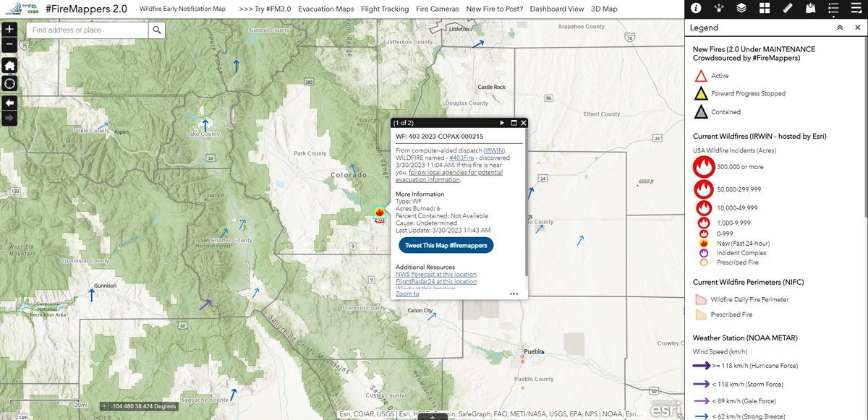Click Forward Progress Stopped yellow triangle symbol

pyautogui.click(x=699, y=94)
